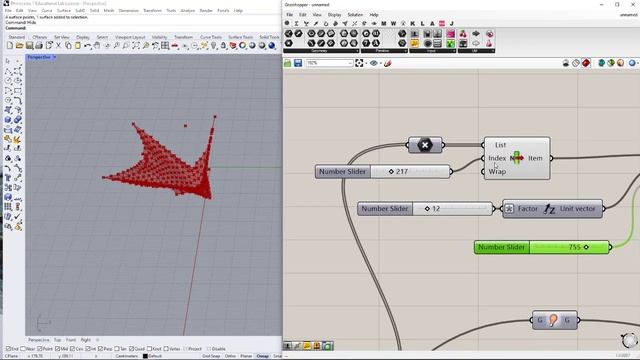Click the blue render sphere icon in Rhino
This screenshot has height=360, width=640.
click(x=272, y=46)
